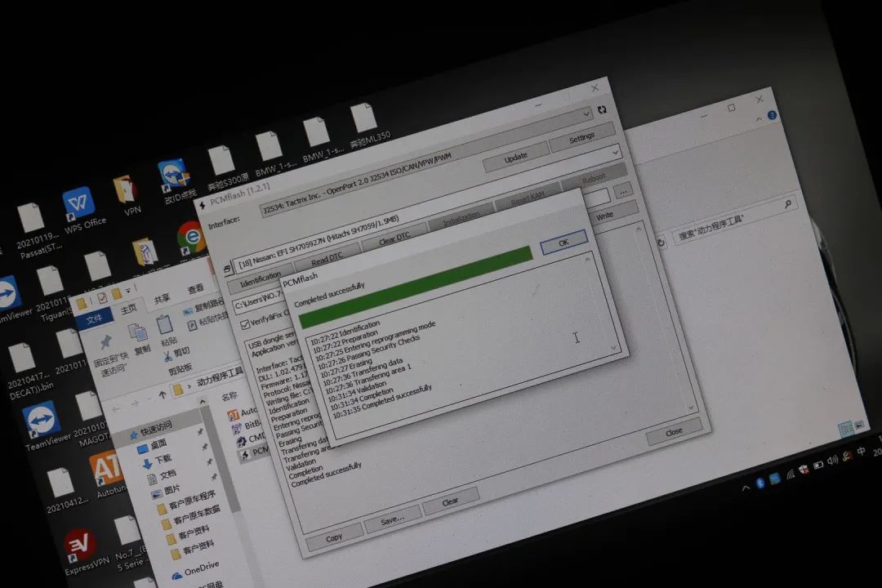Open the 文件 menu in File Explorer
This screenshot has width=882, height=588.
(x=94, y=318)
